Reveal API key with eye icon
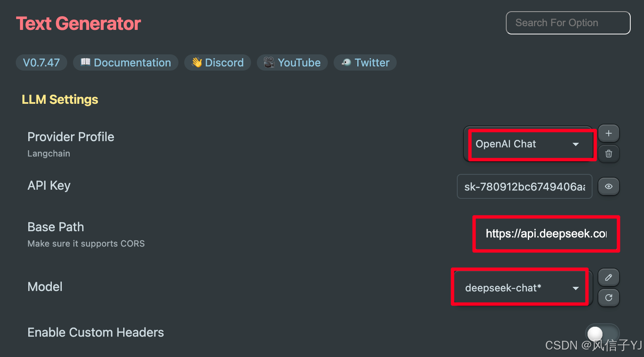The image size is (644, 357). (608, 186)
